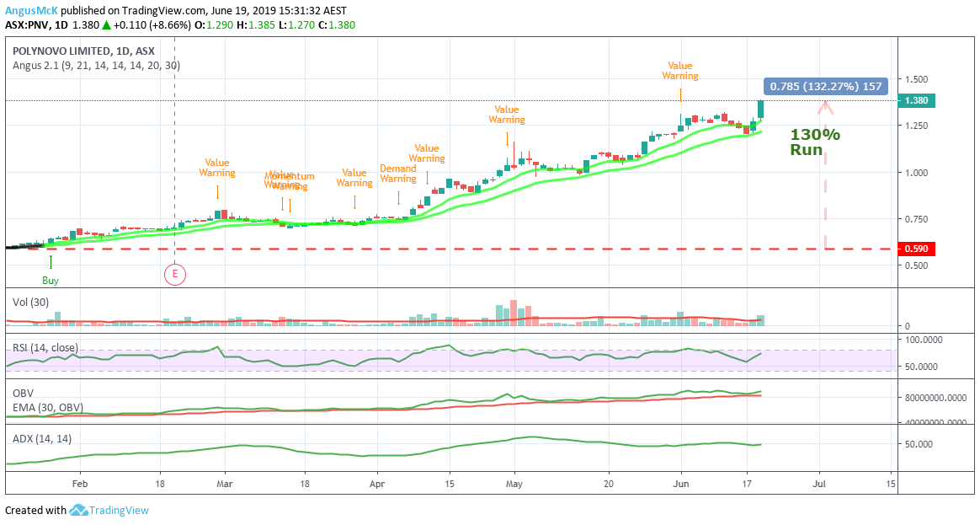This screenshot has width=980, height=525.
Task: Open the TradingView link at the bottom
Action: click(119, 510)
